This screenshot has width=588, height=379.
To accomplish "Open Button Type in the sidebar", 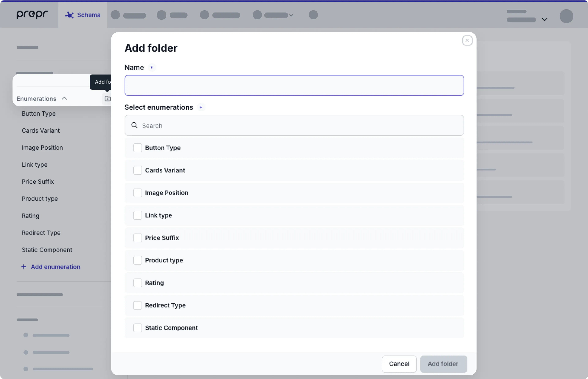I will point(39,114).
